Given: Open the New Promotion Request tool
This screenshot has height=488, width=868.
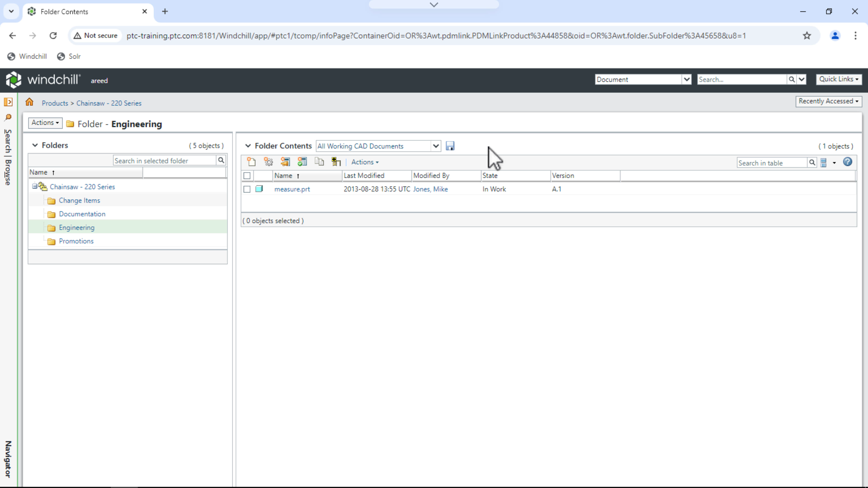Looking at the screenshot, I should click(285, 161).
